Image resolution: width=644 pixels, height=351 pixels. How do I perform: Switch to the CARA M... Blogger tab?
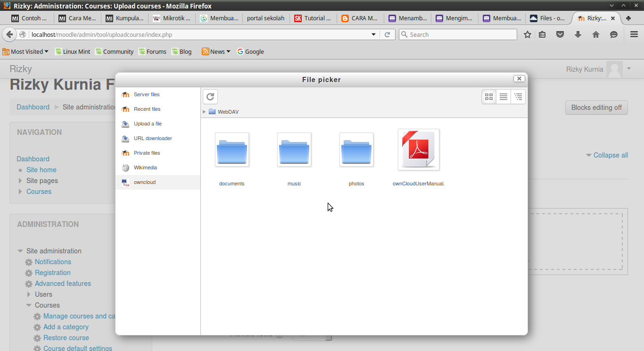(x=360, y=18)
